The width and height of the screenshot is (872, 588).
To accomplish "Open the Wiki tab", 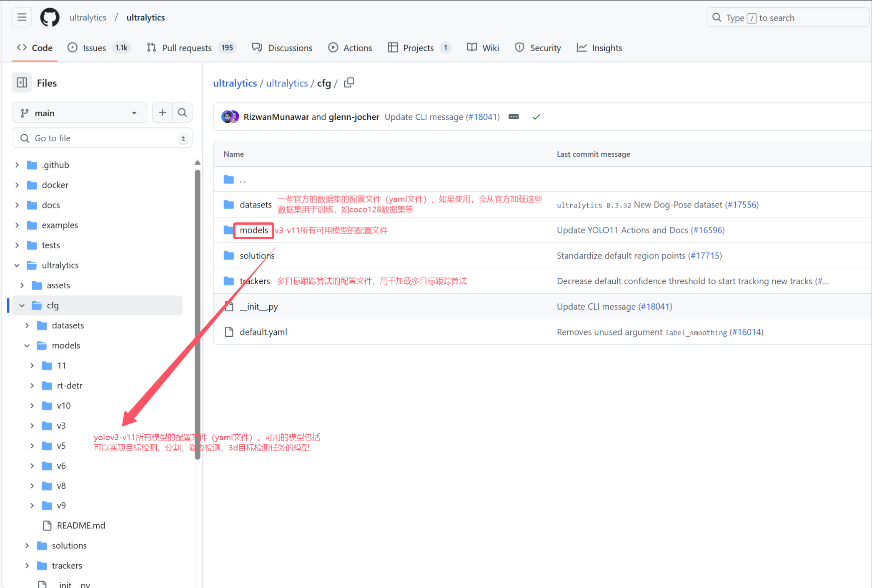I will coord(483,48).
